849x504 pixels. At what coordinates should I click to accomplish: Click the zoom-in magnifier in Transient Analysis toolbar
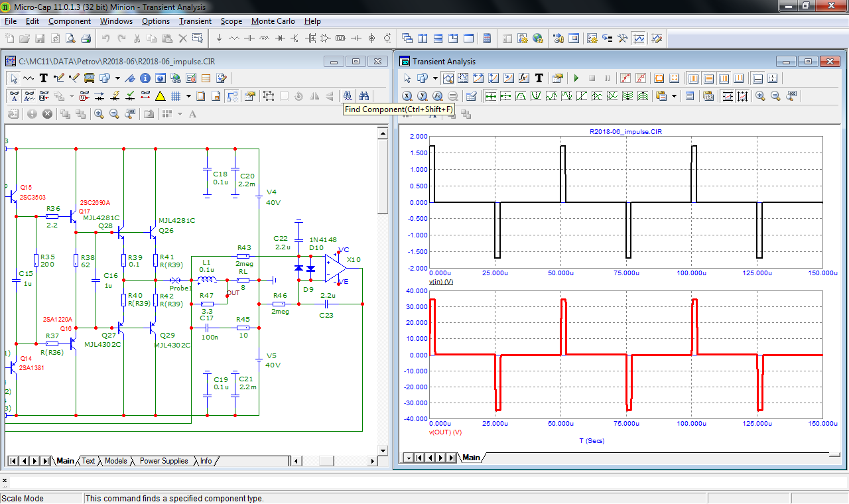760,96
